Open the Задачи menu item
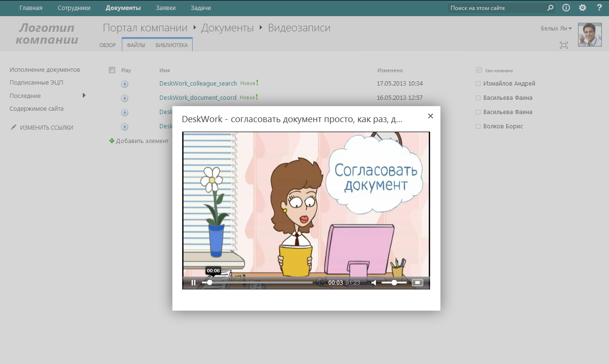The image size is (609, 364). (201, 8)
